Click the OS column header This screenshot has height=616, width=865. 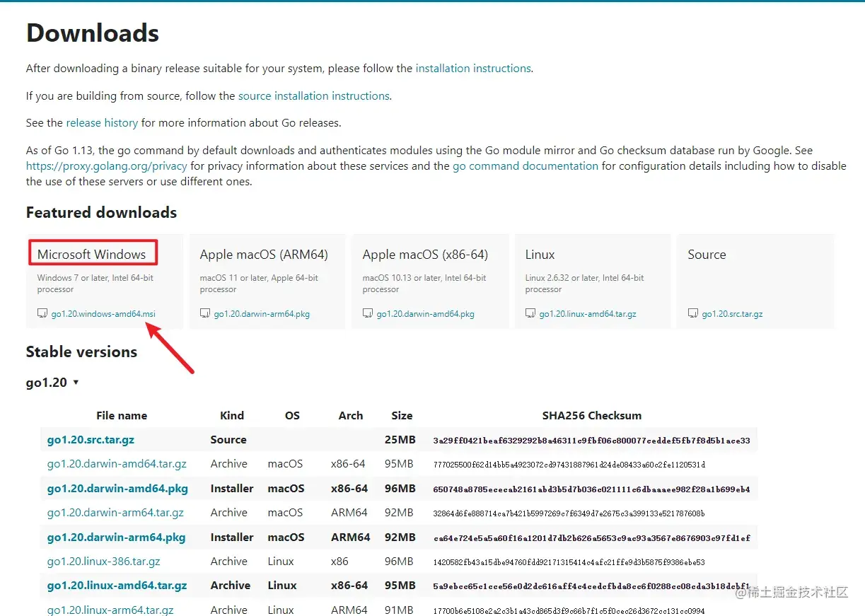coord(292,416)
